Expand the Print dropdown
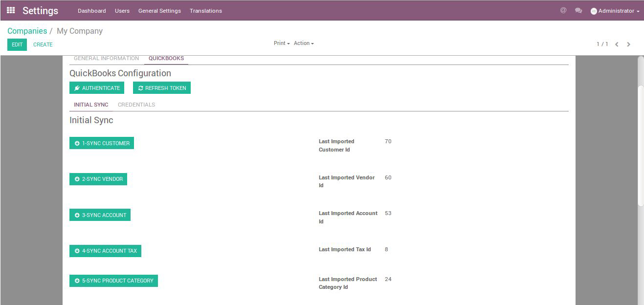 (x=282, y=44)
